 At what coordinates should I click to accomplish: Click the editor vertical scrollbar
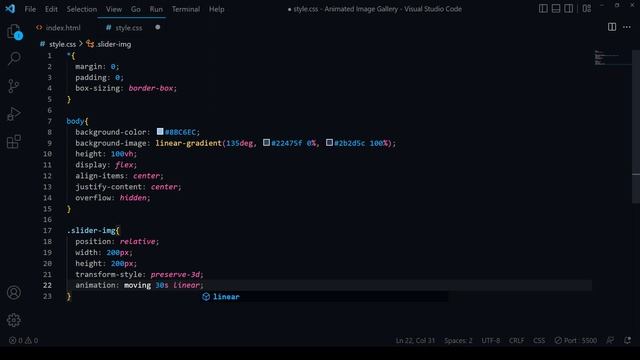(x=636, y=127)
